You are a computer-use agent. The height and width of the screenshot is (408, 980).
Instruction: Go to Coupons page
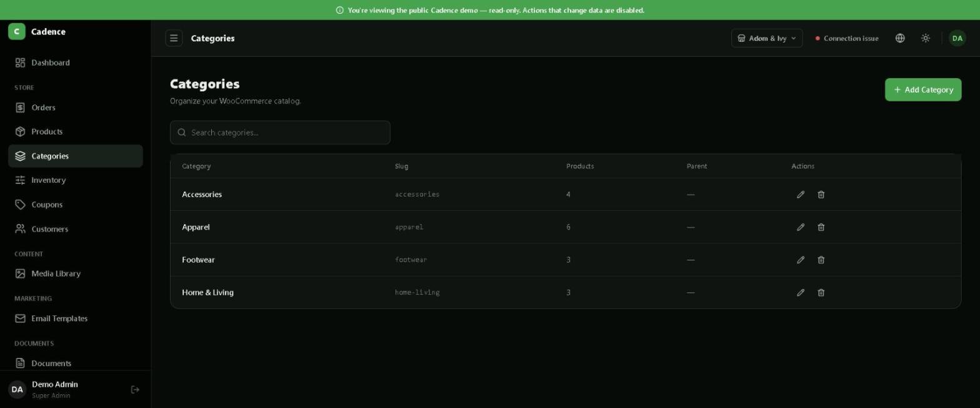75,205
